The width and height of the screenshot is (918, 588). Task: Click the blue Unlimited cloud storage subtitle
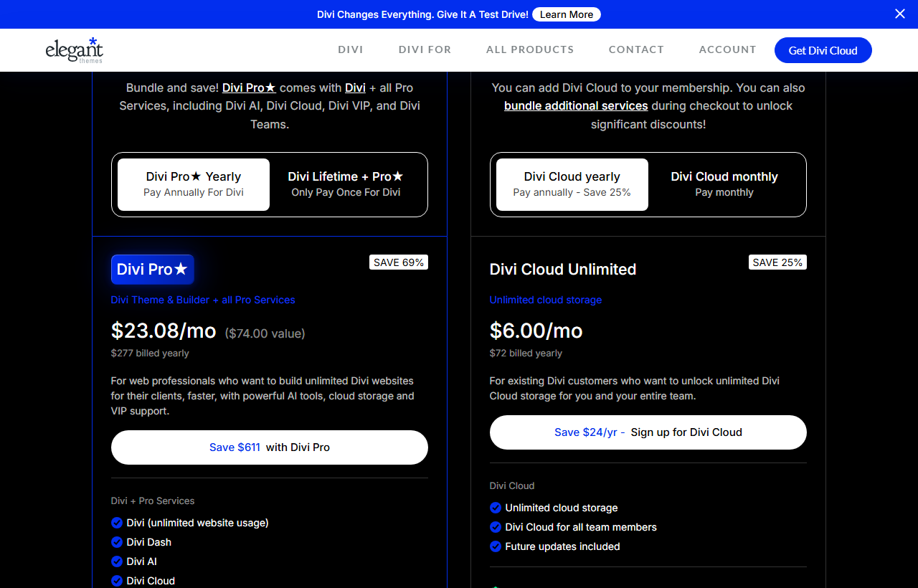[x=546, y=300]
